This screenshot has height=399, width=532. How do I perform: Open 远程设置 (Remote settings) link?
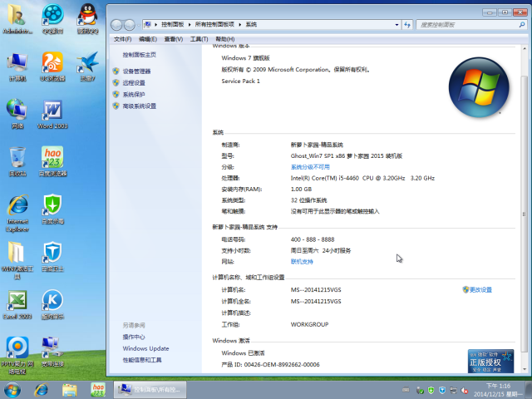tap(134, 83)
